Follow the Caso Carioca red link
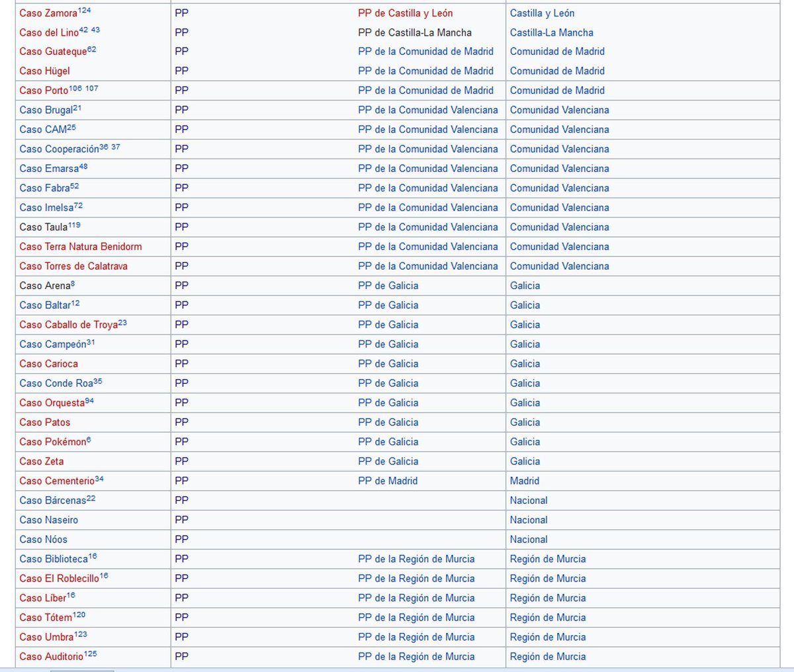Viewport: 794px width, 672px height. 48,364
